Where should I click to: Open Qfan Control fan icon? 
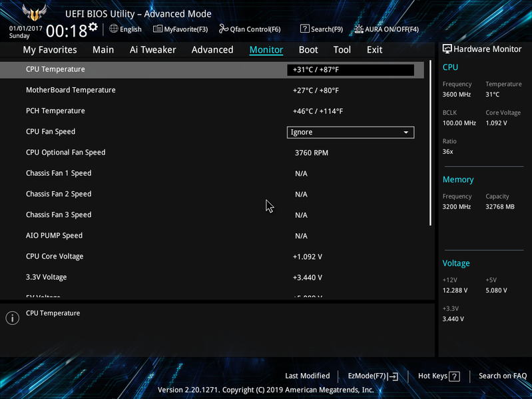pyautogui.click(x=223, y=29)
